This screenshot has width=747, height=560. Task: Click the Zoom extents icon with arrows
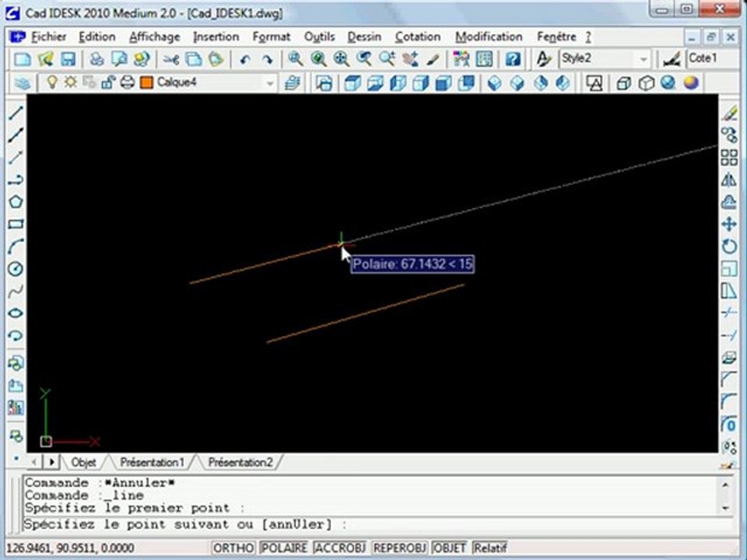pos(341,59)
